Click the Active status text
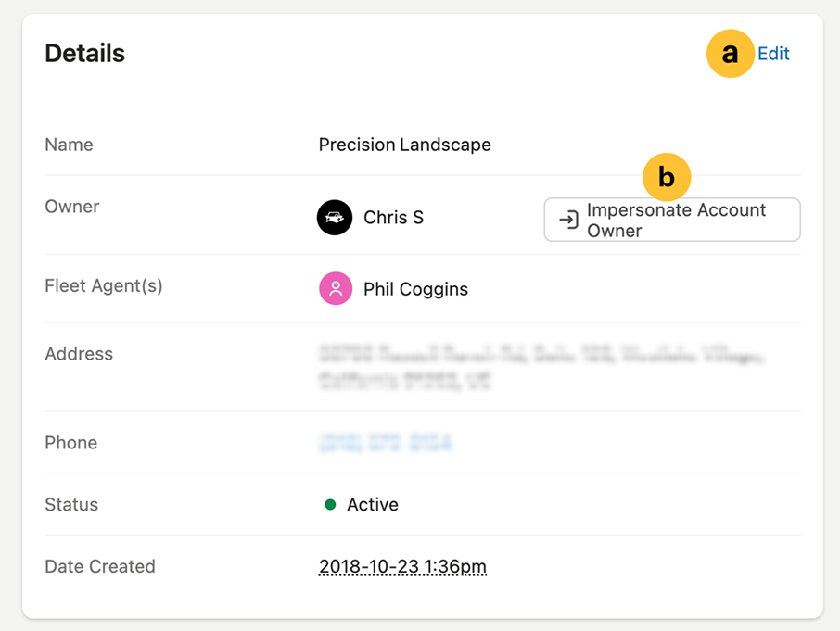The height and width of the screenshot is (631, 840). [x=373, y=505]
